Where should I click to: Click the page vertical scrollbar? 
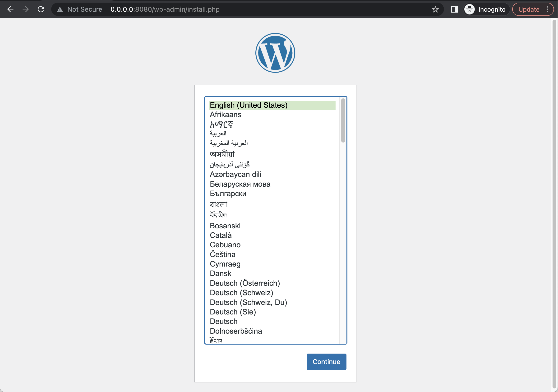554,204
